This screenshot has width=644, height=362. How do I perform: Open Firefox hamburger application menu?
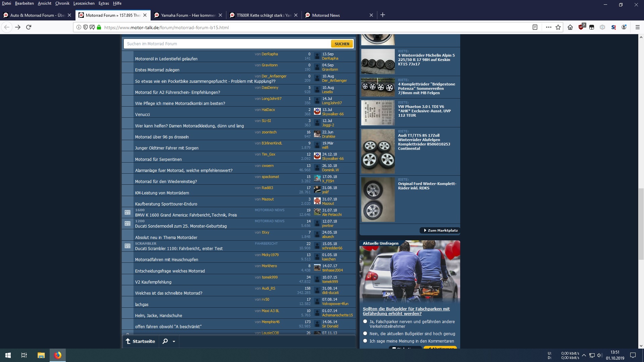pos(638,27)
